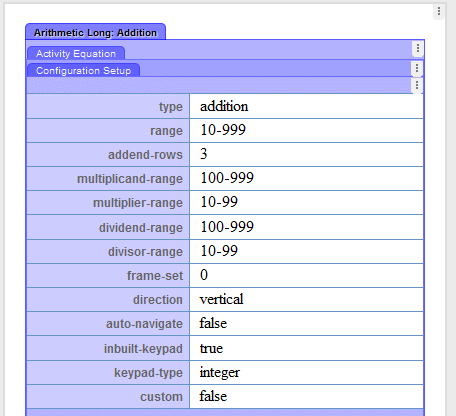Screen dimensions: 456x416
Task: Switch to the Activity Equation tab
Action: pos(76,53)
